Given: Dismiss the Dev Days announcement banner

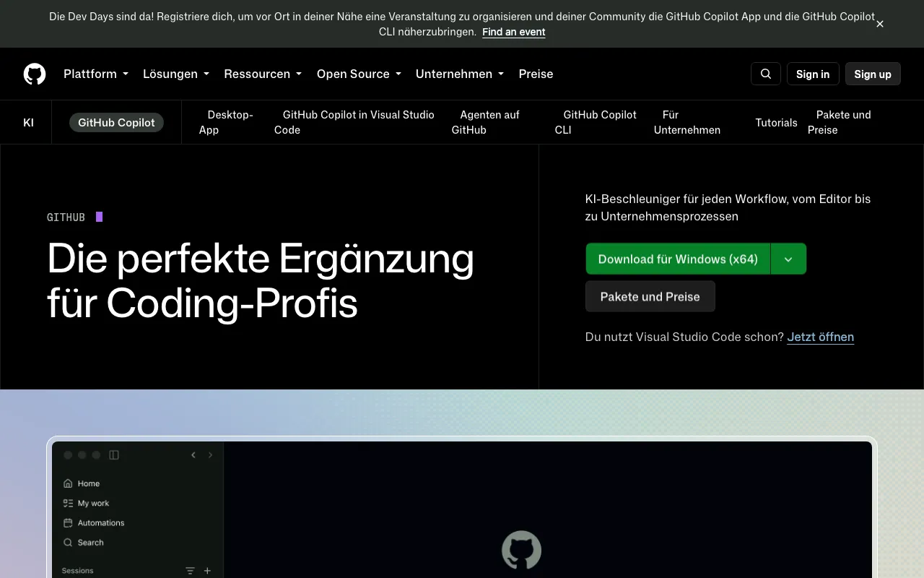Looking at the screenshot, I should [880, 24].
